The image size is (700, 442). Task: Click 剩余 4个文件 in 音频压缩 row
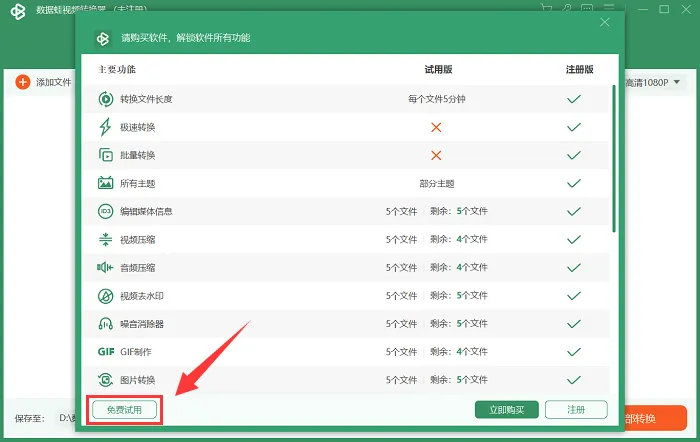point(458,267)
